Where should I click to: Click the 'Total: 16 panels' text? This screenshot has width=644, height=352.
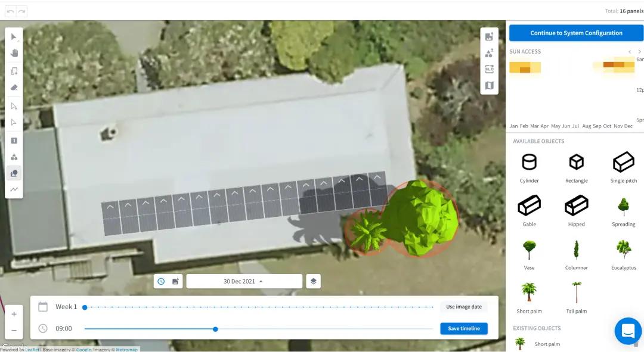point(624,11)
